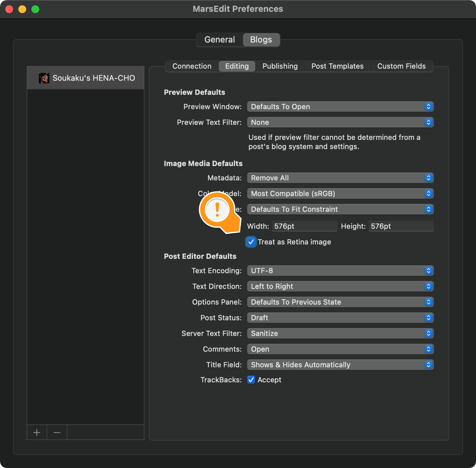476x468 pixels.
Task: Open the Options Panel dropdown
Action: 340,302
